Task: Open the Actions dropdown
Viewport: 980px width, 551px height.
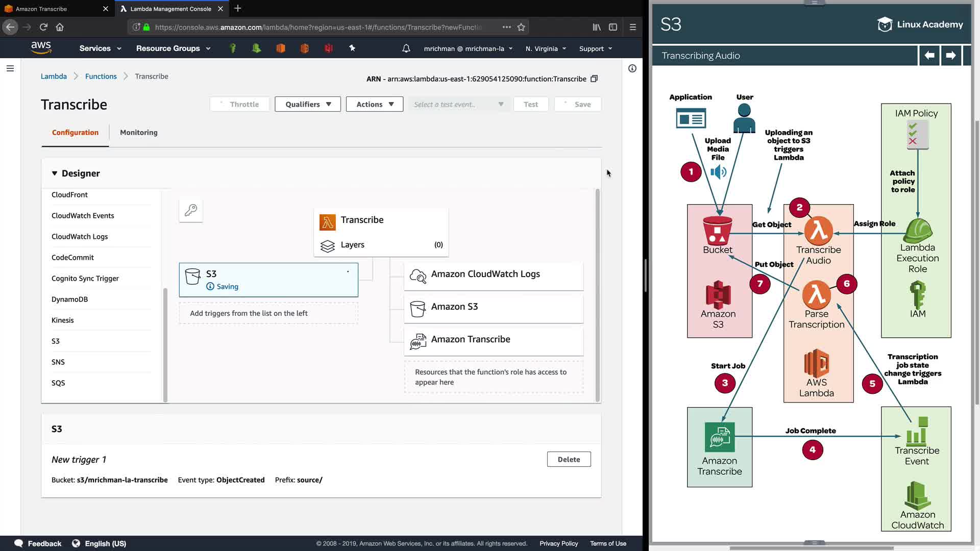Action: click(375, 104)
